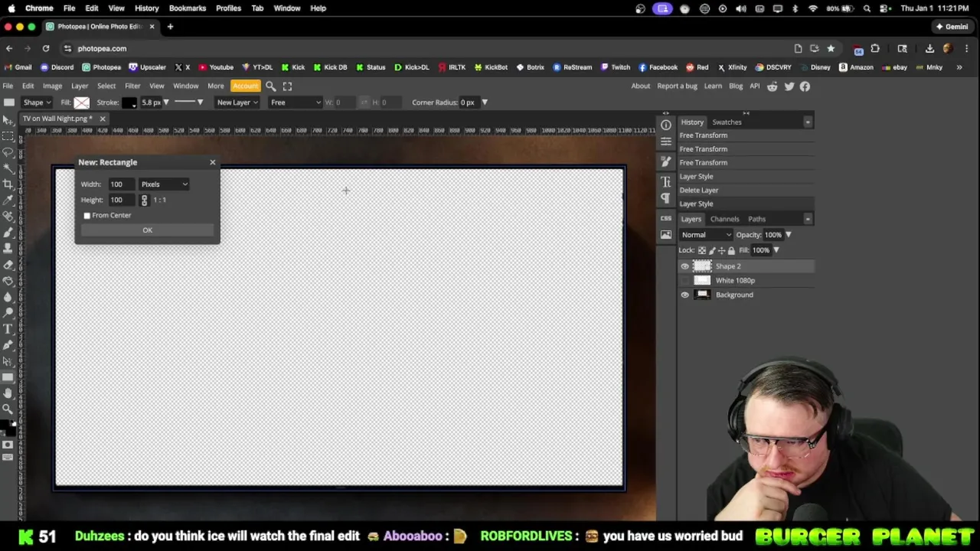Screen dimensions: 980x551
Task: Select the Magic Wand tool
Action: click(x=8, y=168)
